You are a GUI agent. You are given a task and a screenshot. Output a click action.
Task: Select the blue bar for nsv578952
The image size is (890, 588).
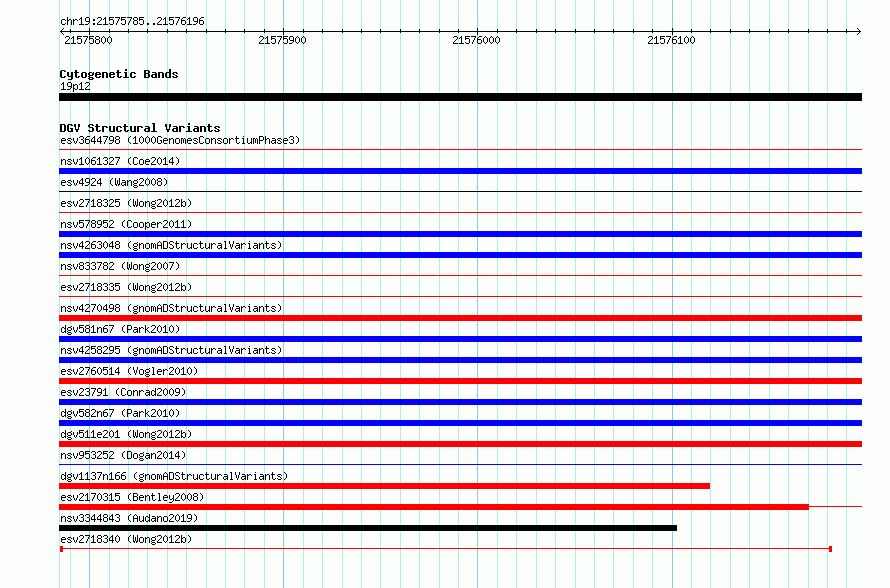[x=460, y=234]
